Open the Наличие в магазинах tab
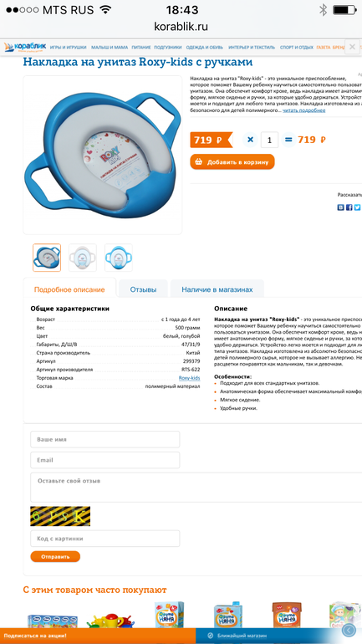Viewport: 362px width, 644px height. tap(217, 289)
